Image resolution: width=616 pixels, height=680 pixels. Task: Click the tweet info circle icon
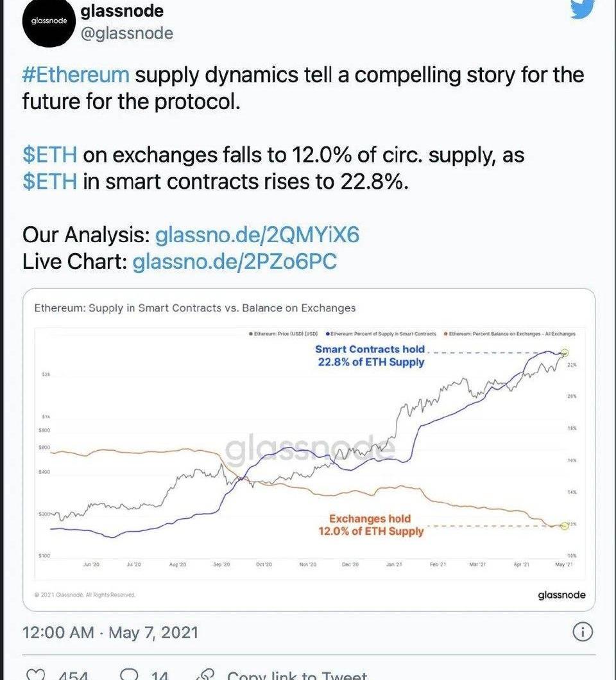click(x=582, y=632)
